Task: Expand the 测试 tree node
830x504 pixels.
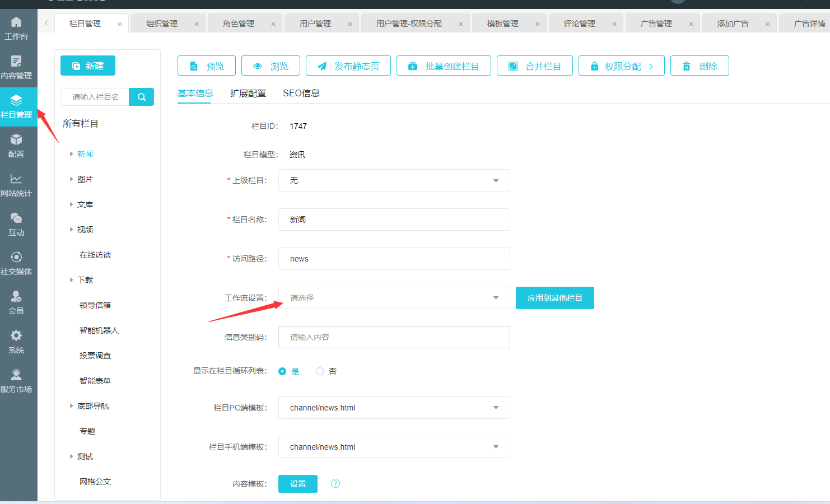Action: pyautogui.click(x=71, y=456)
